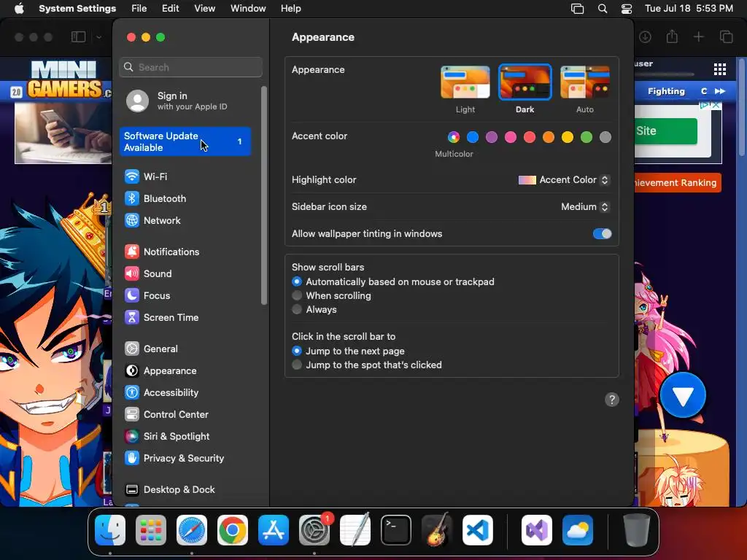Choose the graphite accent color

[x=605, y=137]
